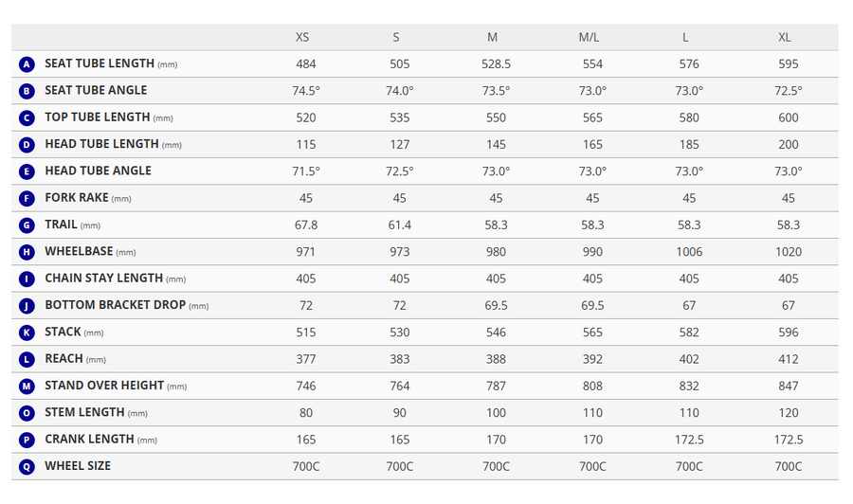Screen dimensions: 853x504
Task: Select the K icon beside Stack
Action: 27,333
